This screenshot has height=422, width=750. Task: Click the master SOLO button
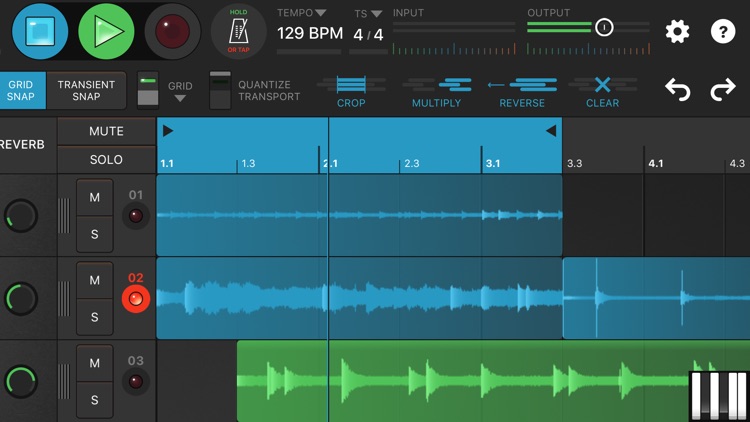pyautogui.click(x=106, y=160)
